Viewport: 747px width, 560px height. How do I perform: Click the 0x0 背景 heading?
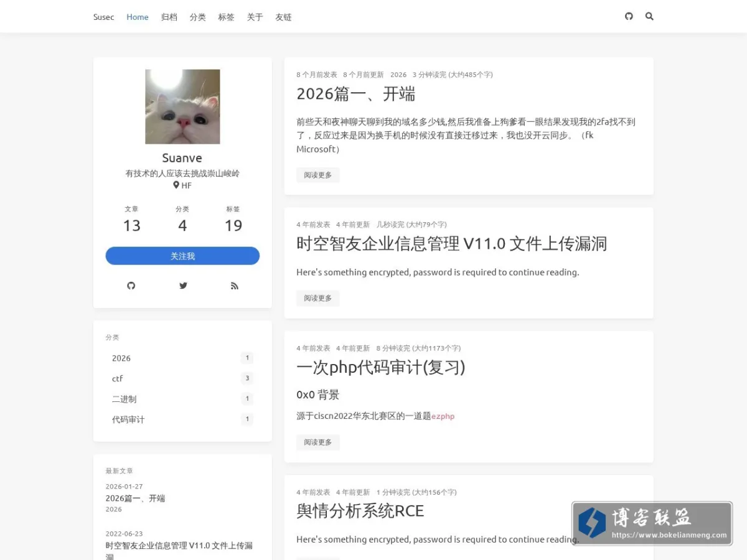pyautogui.click(x=318, y=394)
